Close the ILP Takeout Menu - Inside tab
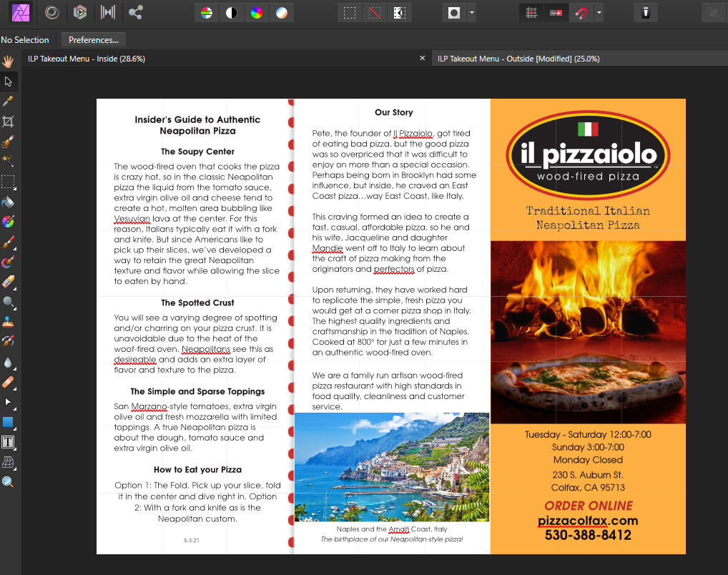The height and width of the screenshot is (575, 728). pyautogui.click(x=423, y=58)
